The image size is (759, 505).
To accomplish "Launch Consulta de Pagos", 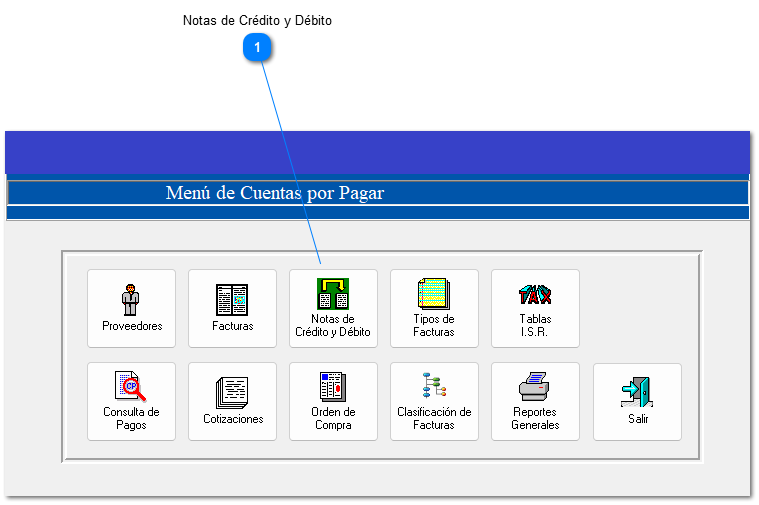I will [131, 401].
